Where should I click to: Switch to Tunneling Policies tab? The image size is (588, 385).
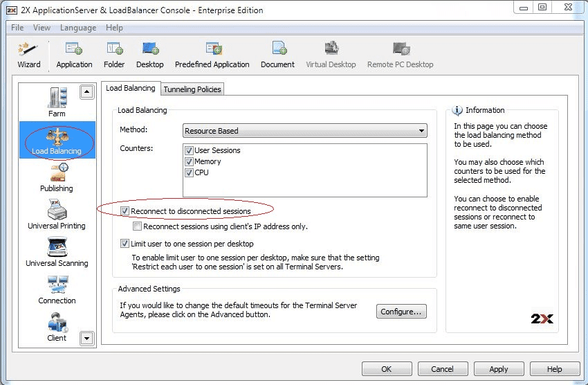(x=192, y=89)
